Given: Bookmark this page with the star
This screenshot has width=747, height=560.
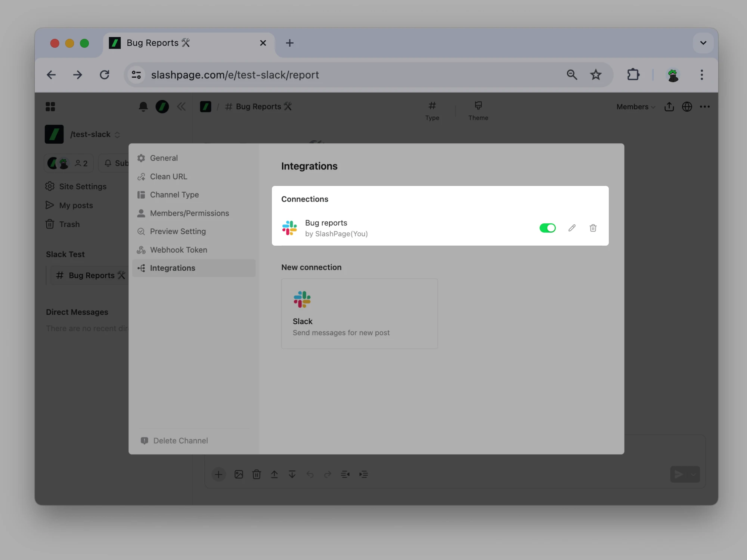Looking at the screenshot, I should coord(596,75).
